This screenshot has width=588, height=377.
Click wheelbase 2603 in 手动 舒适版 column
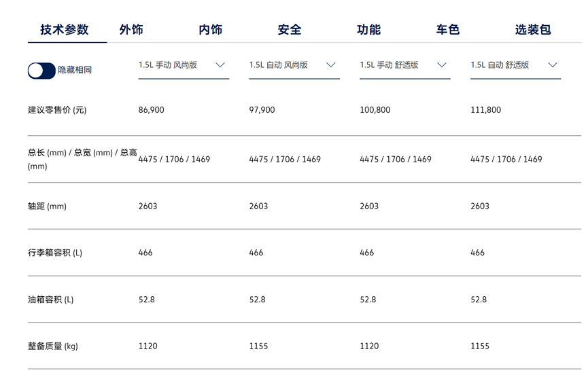click(369, 206)
